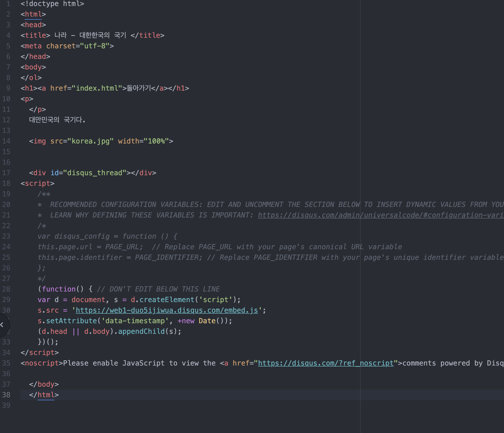
Task: Click the embed.js disqus URL
Action: pyautogui.click(x=167, y=310)
